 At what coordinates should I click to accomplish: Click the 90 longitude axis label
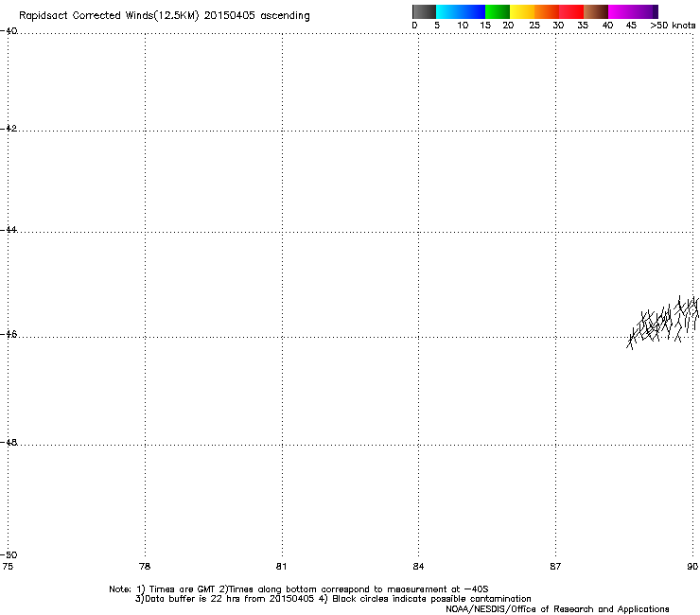692,567
